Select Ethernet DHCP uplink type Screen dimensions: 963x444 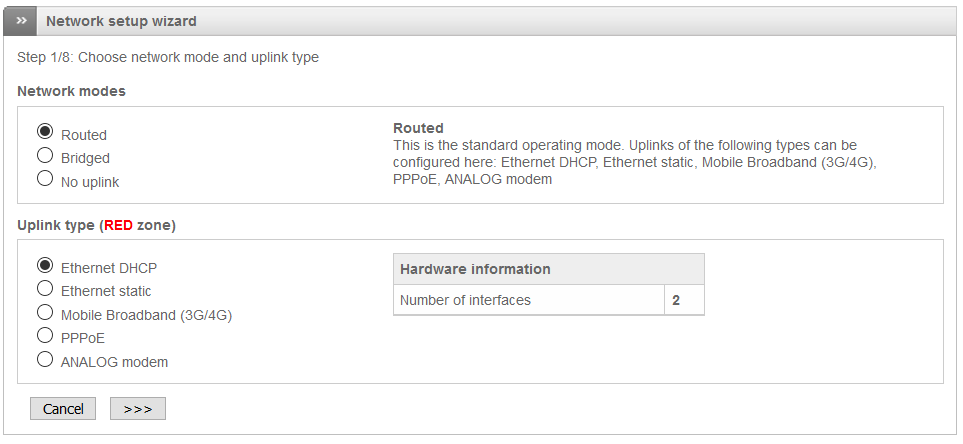point(45,265)
